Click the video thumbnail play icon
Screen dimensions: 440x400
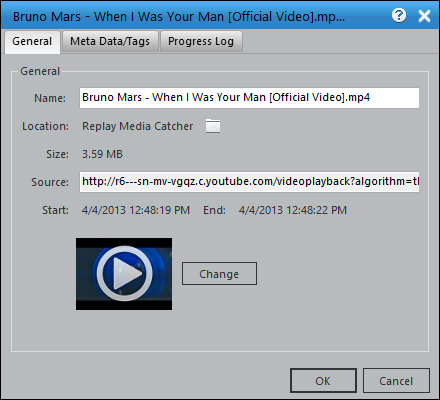124,274
